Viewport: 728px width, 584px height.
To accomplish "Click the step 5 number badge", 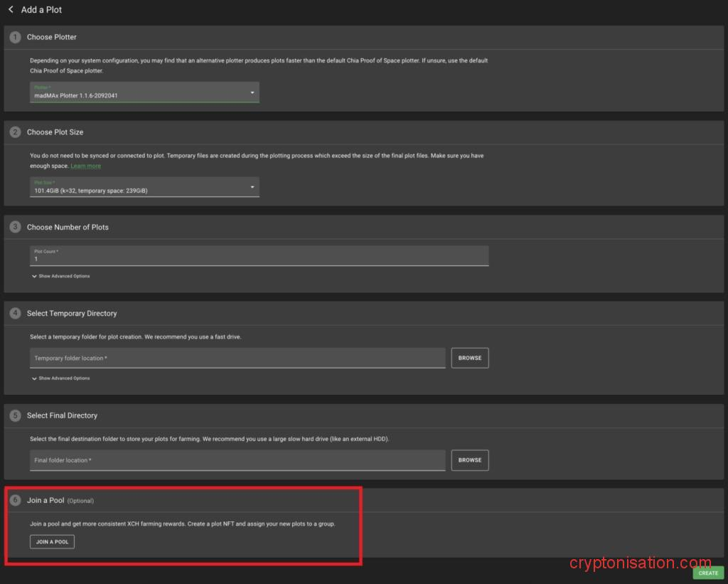I will [x=16, y=415].
